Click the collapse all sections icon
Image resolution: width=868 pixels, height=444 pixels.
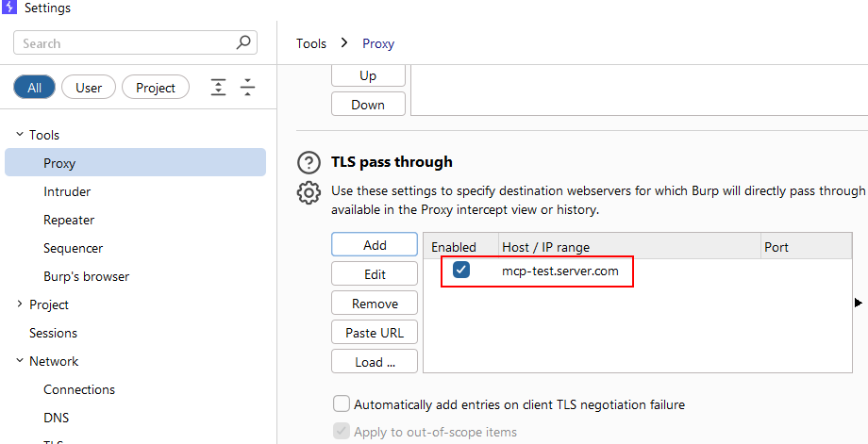click(247, 88)
